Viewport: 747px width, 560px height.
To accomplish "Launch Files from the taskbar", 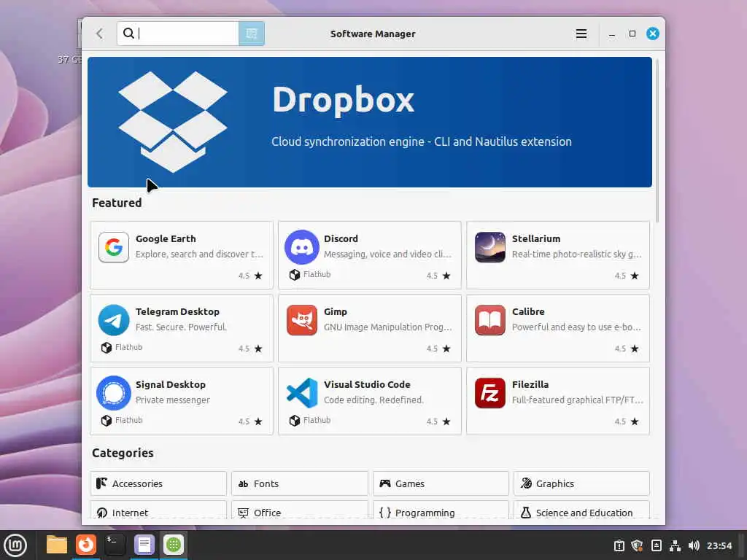I will [57, 545].
